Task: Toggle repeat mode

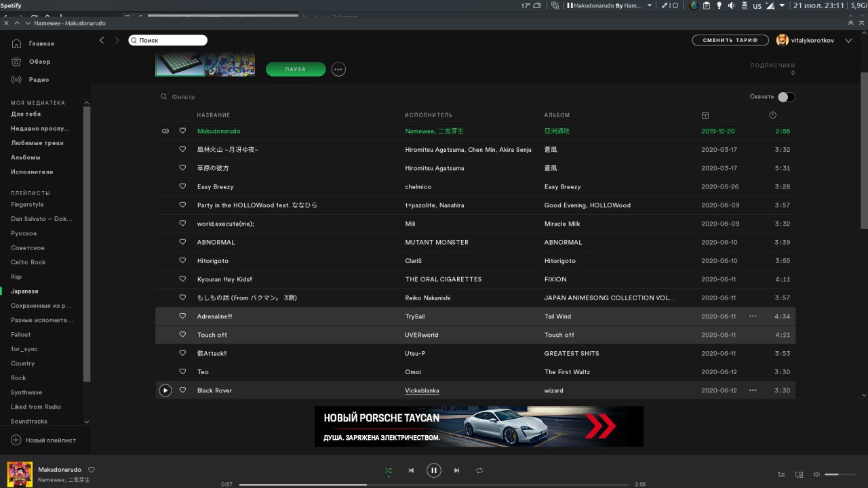Action: (479, 470)
